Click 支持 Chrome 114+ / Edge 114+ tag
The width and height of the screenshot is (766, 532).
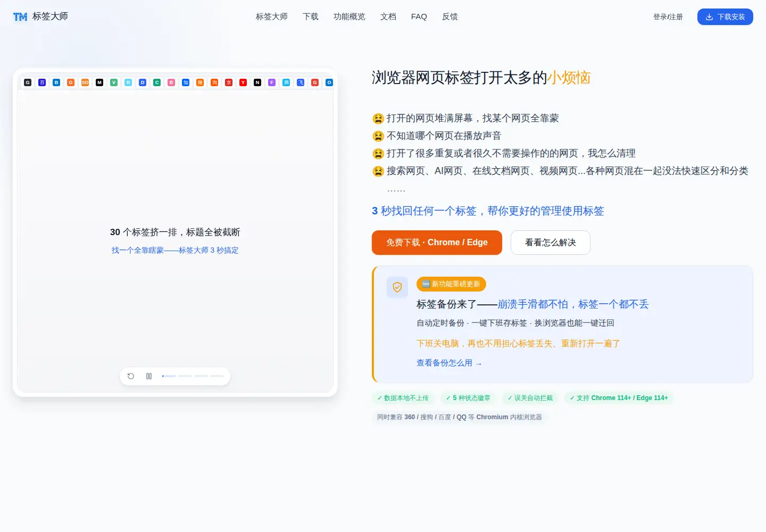click(619, 398)
